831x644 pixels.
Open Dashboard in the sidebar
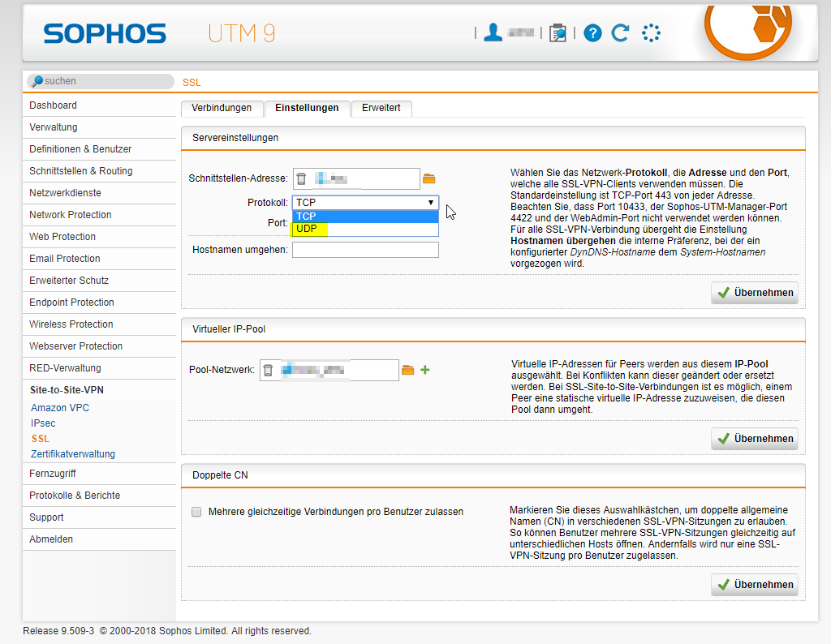pyautogui.click(x=99, y=105)
